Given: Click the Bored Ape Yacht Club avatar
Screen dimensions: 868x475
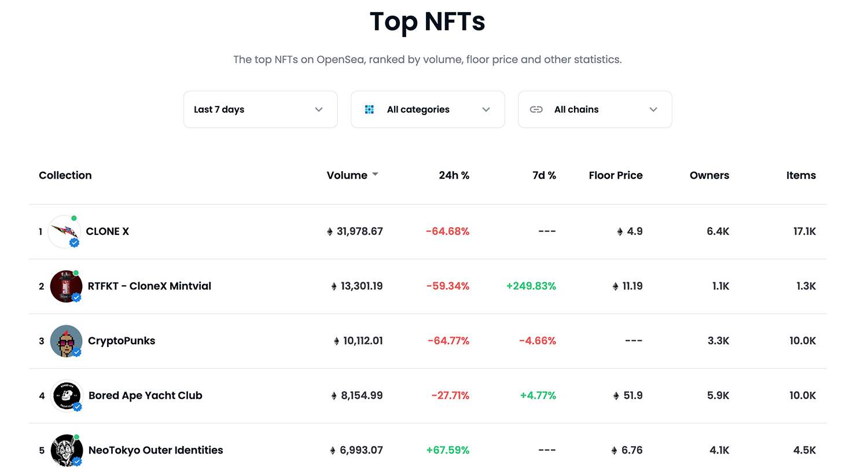Looking at the screenshot, I should tap(67, 395).
